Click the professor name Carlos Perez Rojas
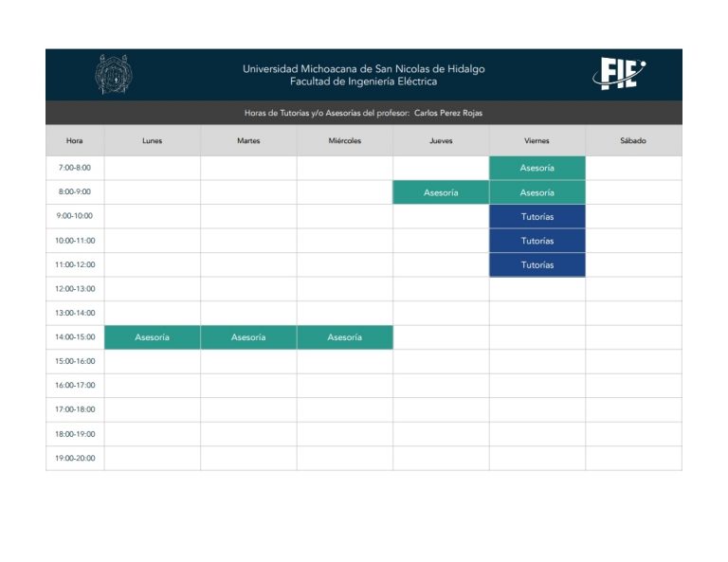The width and height of the screenshot is (728, 562). click(x=448, y=113)
